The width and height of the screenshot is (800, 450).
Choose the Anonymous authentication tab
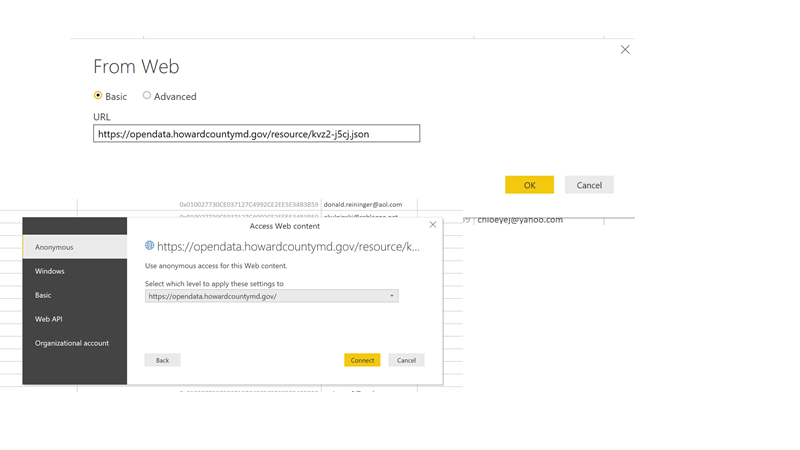point(75,247)
